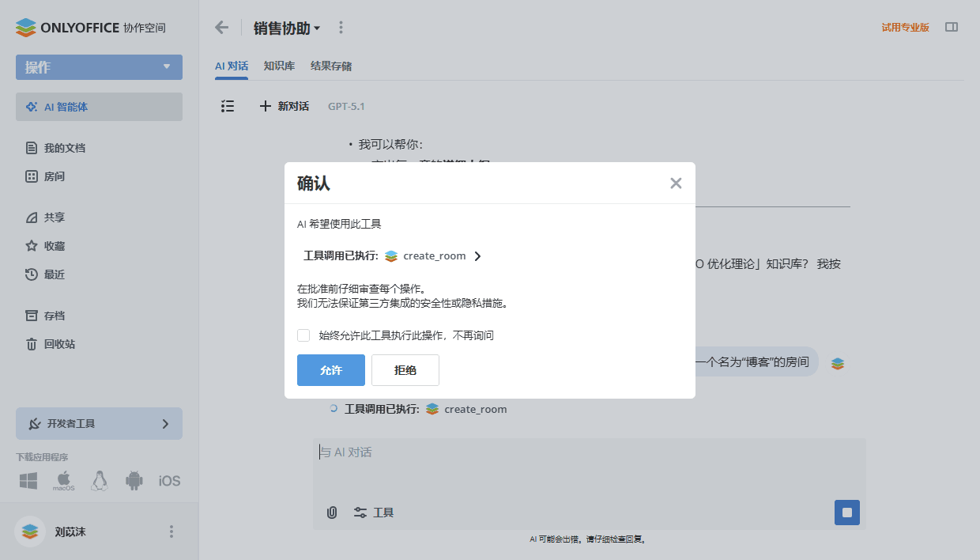980x560 pixels.
Task: Switch to the 结果存储 tab
Action: pyautogui.click(x=331, y=66)
